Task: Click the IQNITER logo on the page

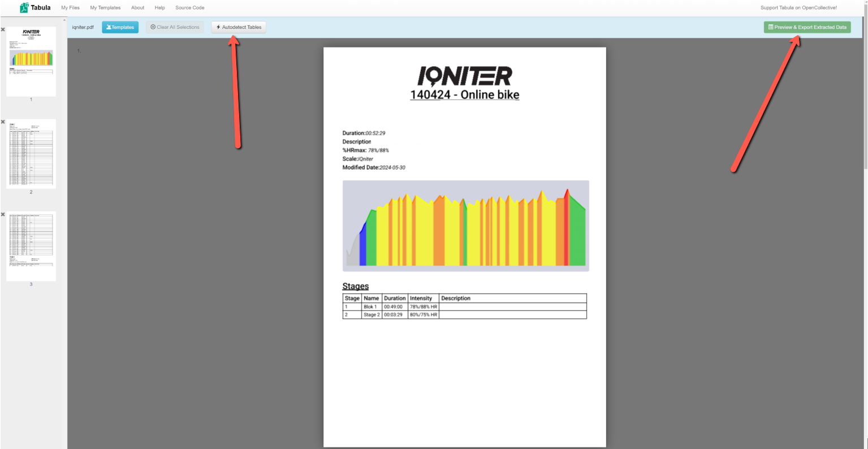Action: coord(465,76)
